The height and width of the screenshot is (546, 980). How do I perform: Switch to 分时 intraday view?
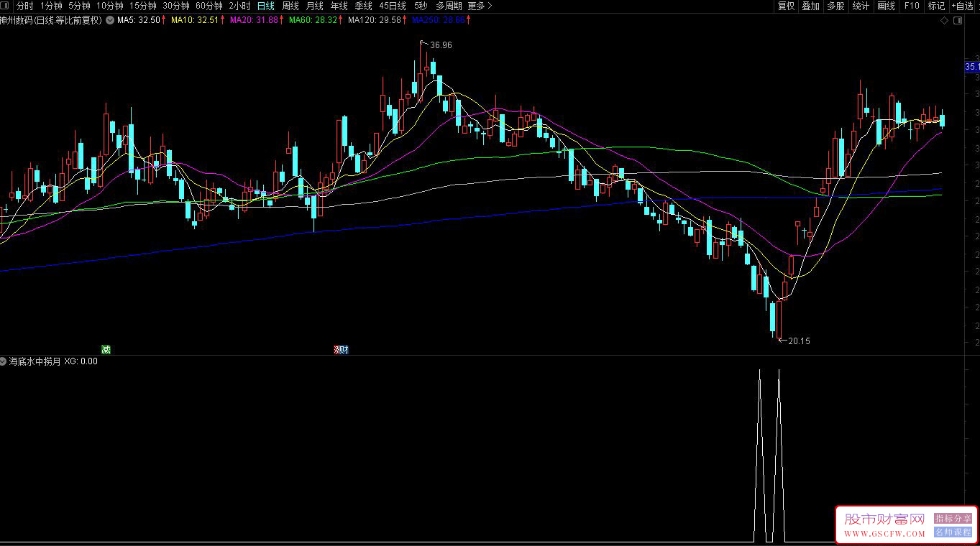[24, 6]
